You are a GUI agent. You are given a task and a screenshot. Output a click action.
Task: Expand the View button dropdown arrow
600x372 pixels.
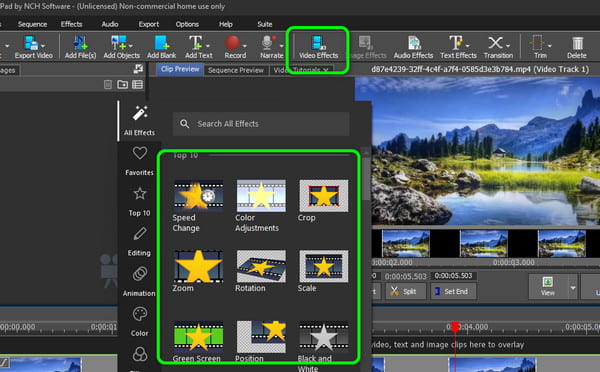[x=573, y=287]
